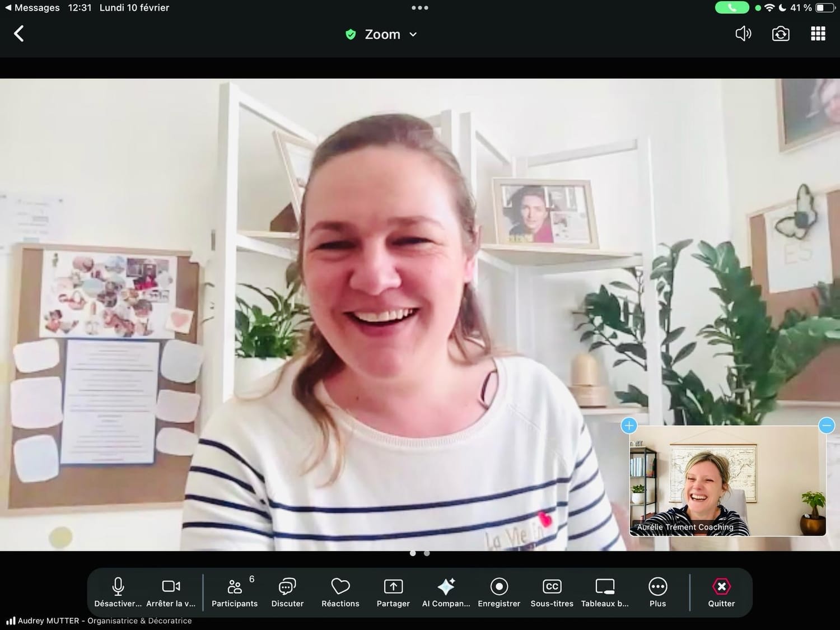Screen dimensions: 840x630
Task: Tap the Wi-Fi status icon
Action: pos(769,8)
